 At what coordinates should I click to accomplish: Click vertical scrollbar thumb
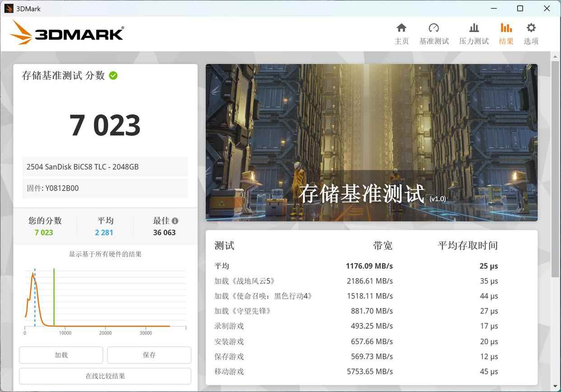(555, 169)
